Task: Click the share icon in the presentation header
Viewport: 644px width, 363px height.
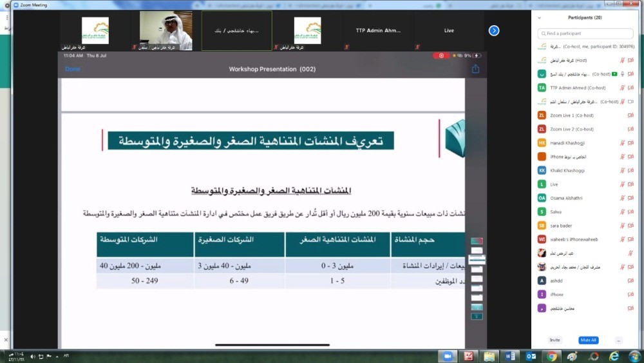Action: [475, 69]
